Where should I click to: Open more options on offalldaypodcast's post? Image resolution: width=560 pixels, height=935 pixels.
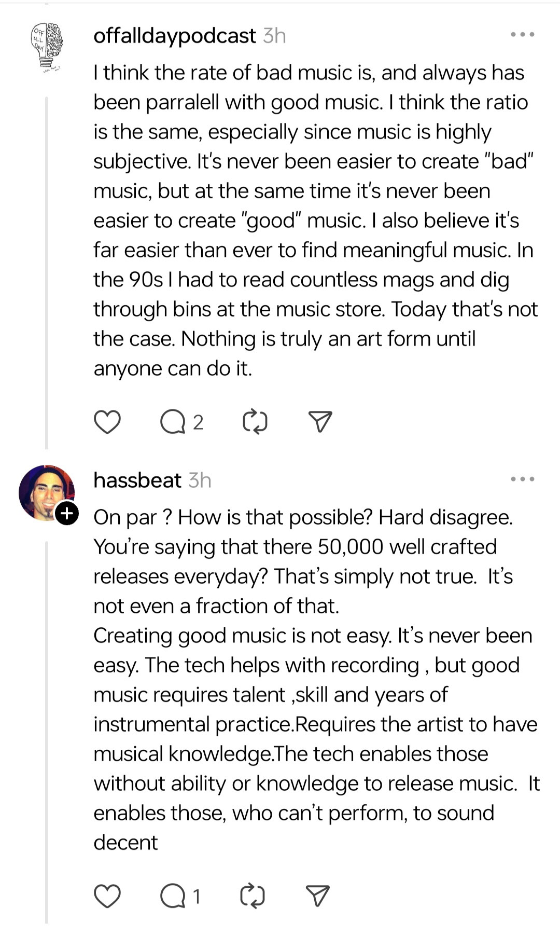coord(522,35)
